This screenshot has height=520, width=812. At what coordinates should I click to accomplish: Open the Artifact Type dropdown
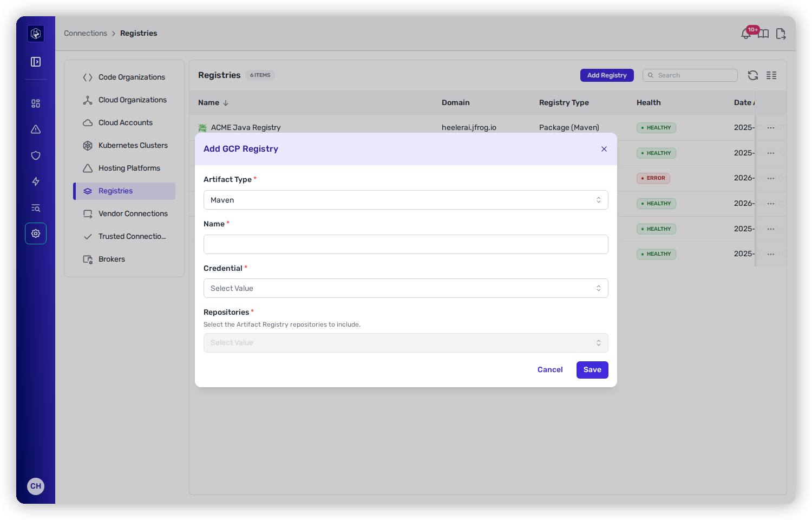coord(406,200)
